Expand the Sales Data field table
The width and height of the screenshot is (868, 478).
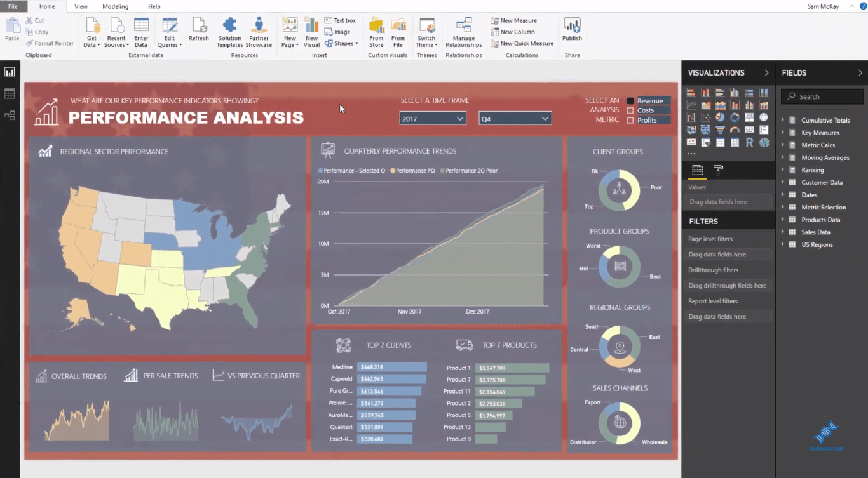pyautogui.click(x=783, y=232)
